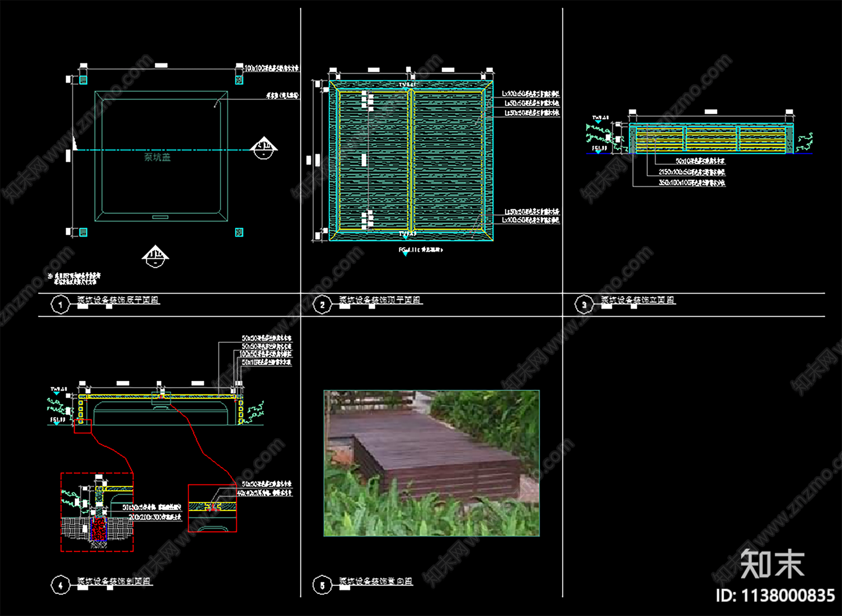The width and height of the screenshot is (842, 616).
Task: Select the section cut symbol below pump cover plan
Action: [x=155, y=256]
